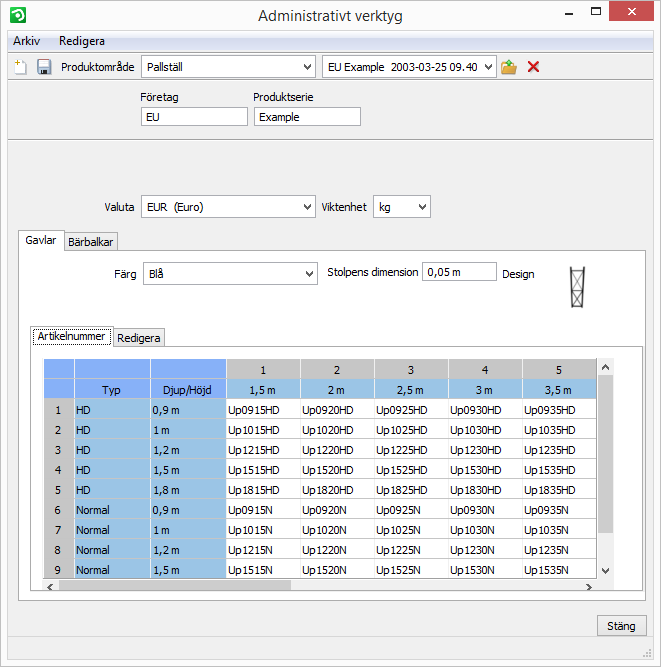Viewport: 661px width, 667px height.
Task: Click the green application logo icon
Action: (17, 15)
